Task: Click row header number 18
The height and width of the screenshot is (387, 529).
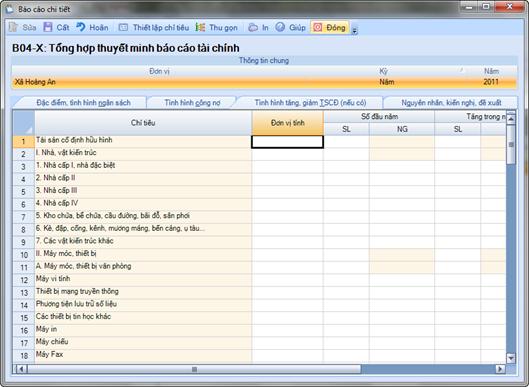Action: (24, 356)
